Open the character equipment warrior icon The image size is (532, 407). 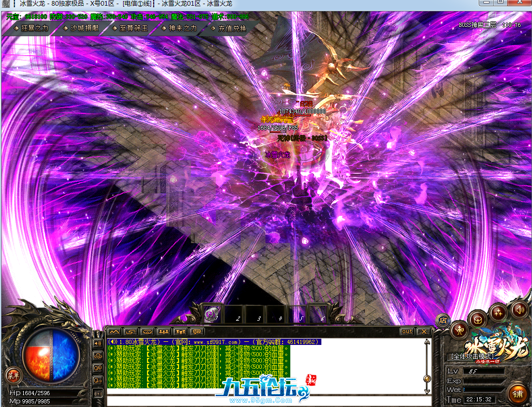pos(460,329)
